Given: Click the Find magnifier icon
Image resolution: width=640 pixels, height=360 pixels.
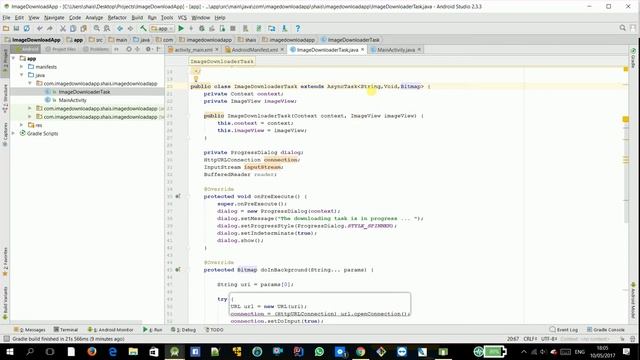Looking at the screenshot, I should point(97,29).
